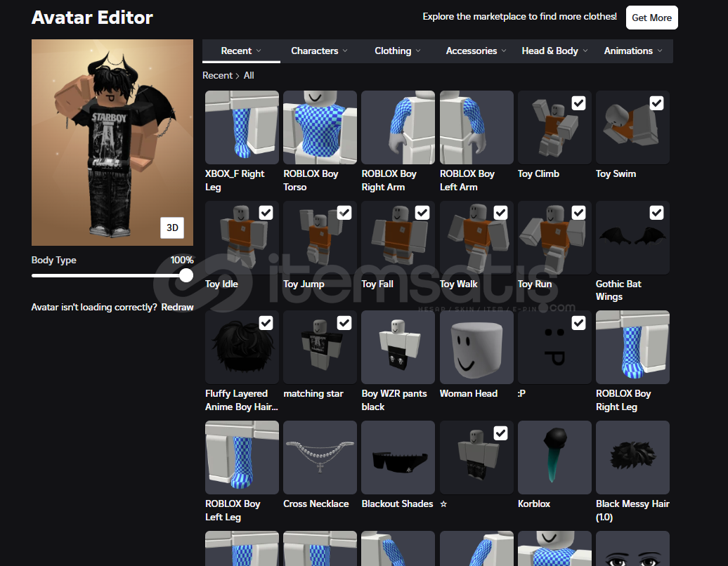Image resolution: width=728 pixels, height=566 pixels.
Task: Equip the Black Messy Hair (1.0) item
Action: point(632,457)
